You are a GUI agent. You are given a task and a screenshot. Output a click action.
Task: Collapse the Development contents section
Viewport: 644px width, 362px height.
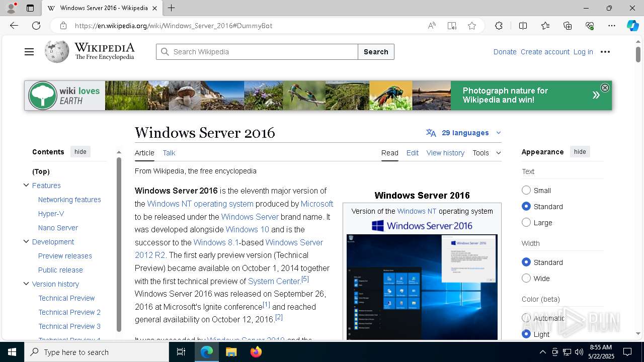pos(26,241)
